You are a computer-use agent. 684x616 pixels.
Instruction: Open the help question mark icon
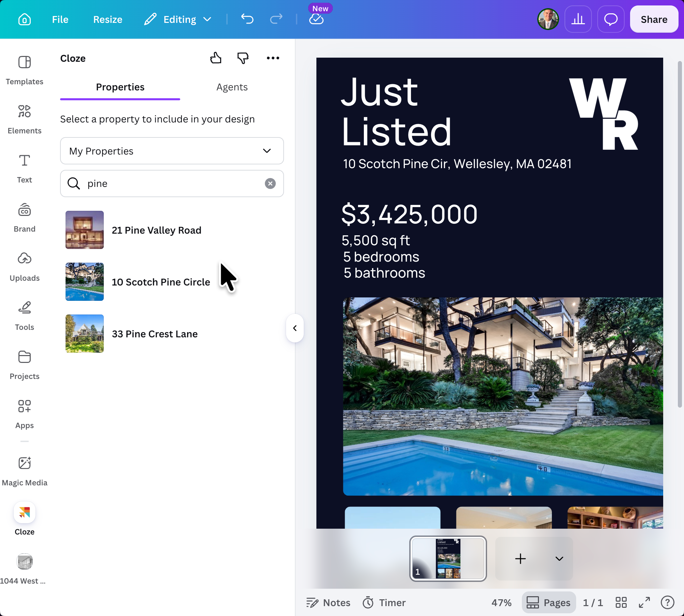[x=667, y=603]
